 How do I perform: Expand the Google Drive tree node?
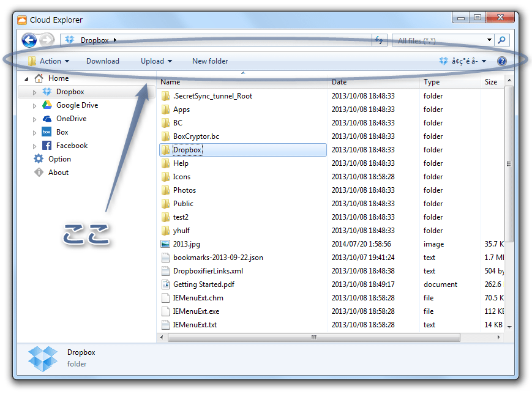pyautogui.click(x=34, y=106)
